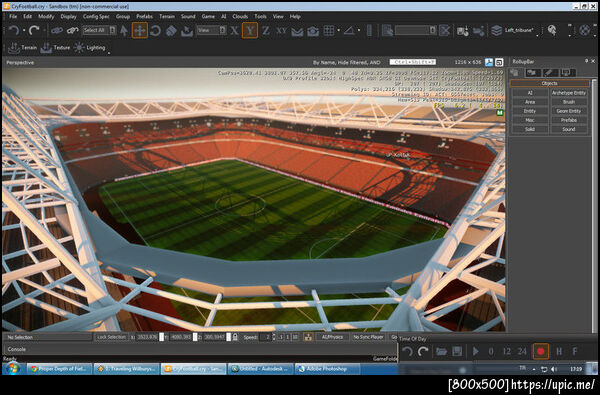This screenshot has height=395, width=600.
Task: Choose the Select mode arrow tool
Action: (124, 30)
